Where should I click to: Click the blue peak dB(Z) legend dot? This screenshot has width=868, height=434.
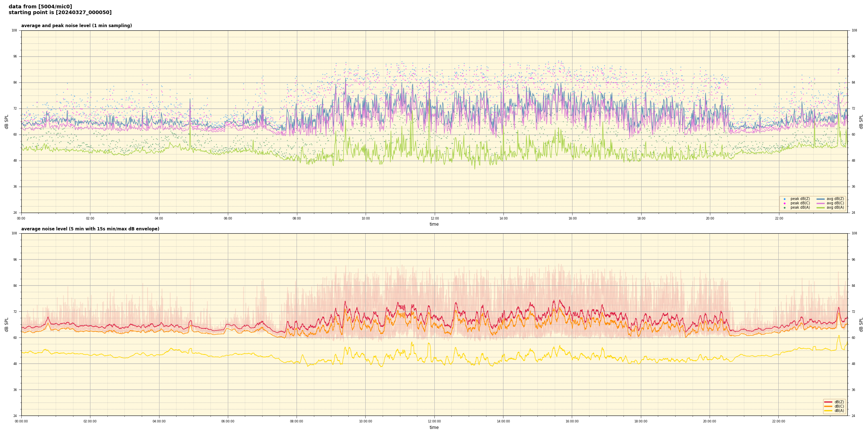784,199
